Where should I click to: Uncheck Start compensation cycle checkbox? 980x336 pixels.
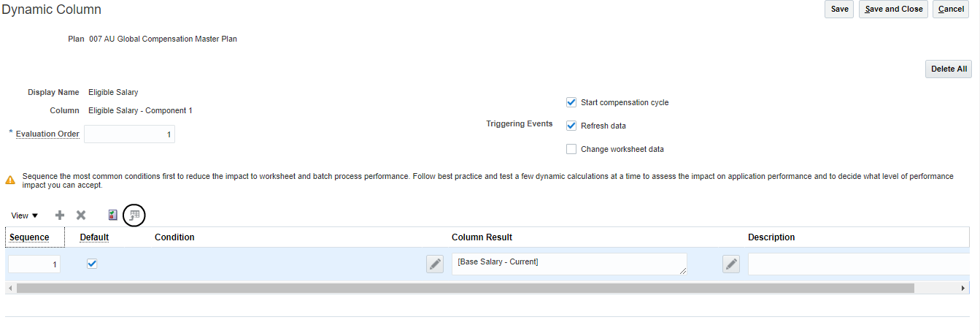571,102
